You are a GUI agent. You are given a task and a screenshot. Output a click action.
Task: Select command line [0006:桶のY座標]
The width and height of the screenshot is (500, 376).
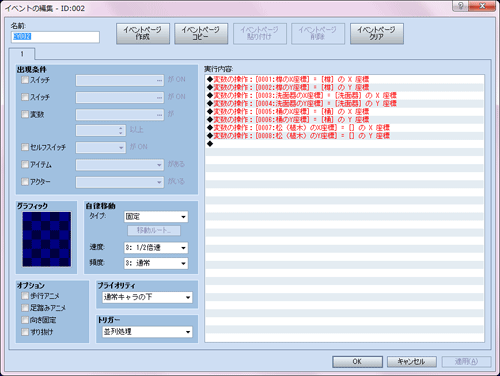[x=344, y=119]
